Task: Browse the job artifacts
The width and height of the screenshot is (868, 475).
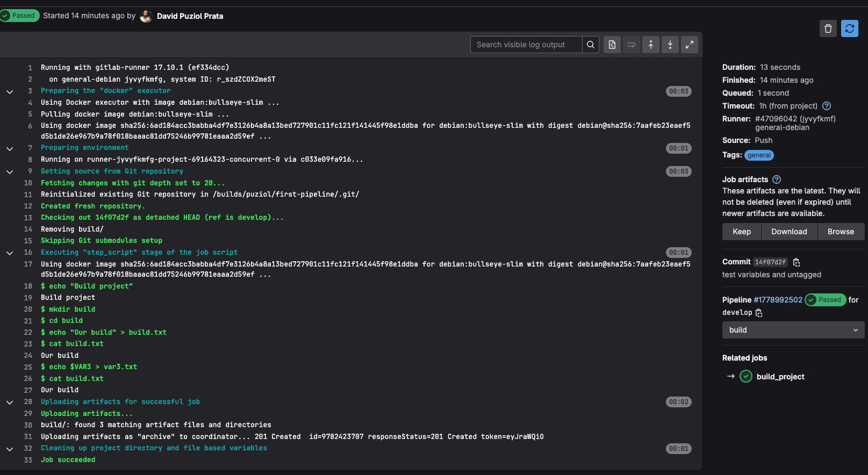Action: point(841,232)
